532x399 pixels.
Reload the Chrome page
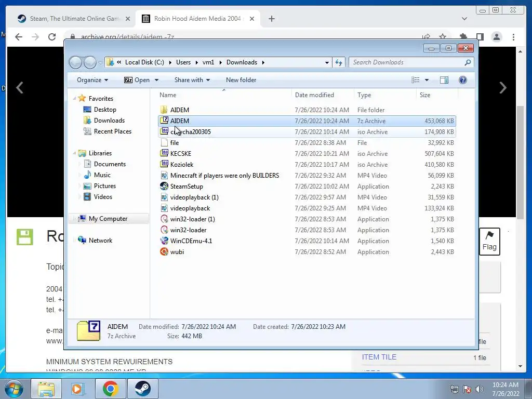[x=51, y=37]
